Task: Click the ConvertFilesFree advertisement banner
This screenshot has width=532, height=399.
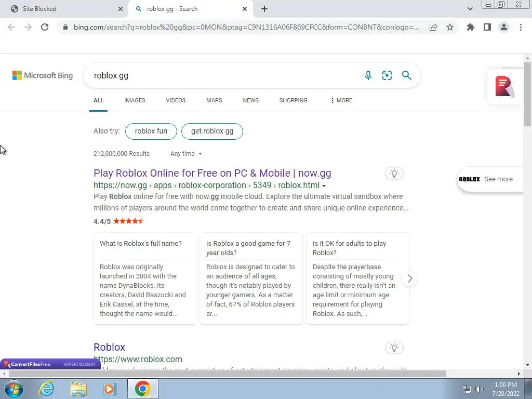Action: coord(50,364)
